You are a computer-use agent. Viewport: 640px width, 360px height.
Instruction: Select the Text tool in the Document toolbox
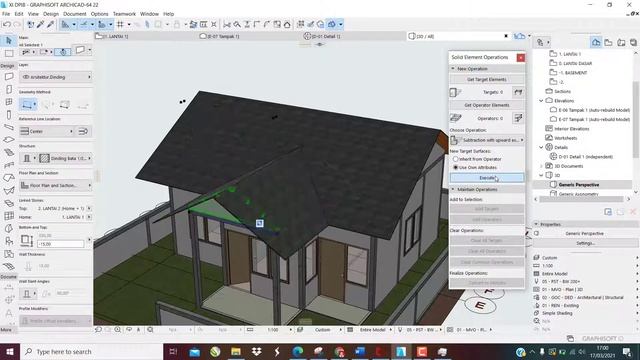[9, 313]
